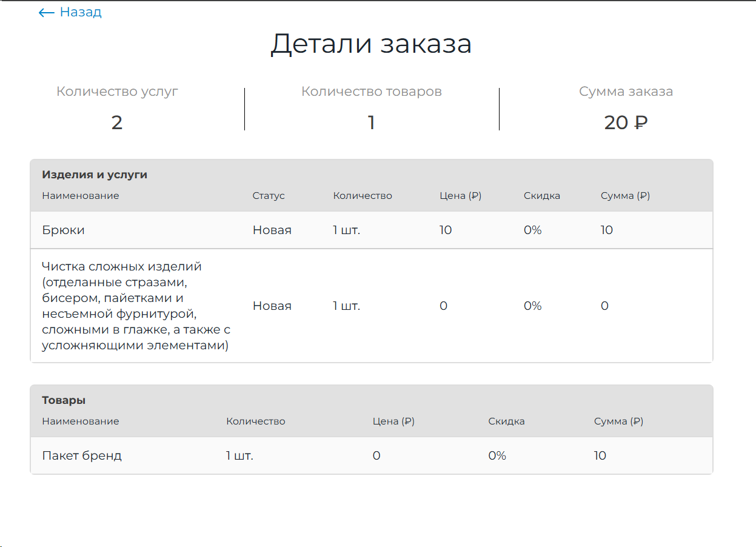Click the back arrow icon
Image resolution: width=756 pixels, height=547 pixels.
pyautogui.click(x=46, y=13)
